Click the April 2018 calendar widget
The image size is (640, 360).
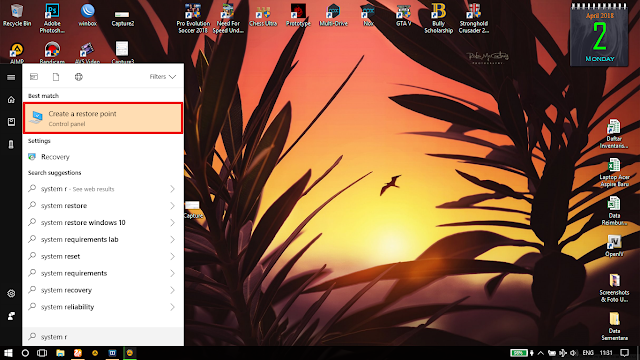pyautogui.click(x=599, y=35)
